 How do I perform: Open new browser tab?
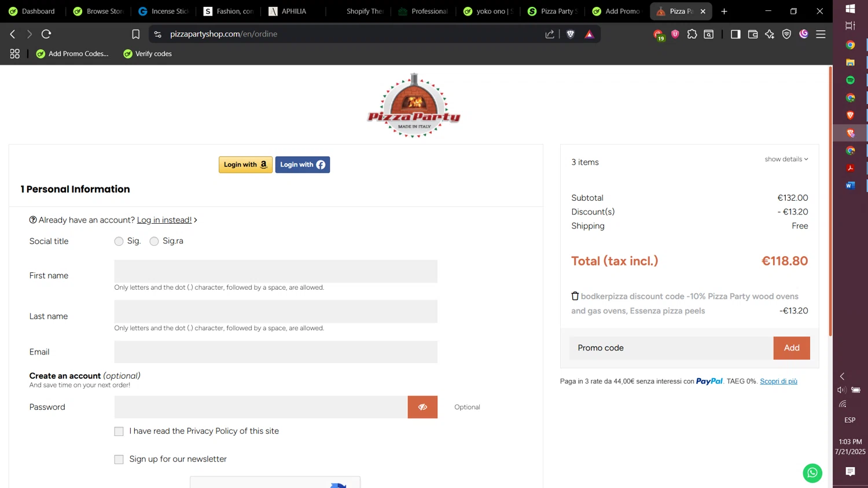click(x=724, y=11)
